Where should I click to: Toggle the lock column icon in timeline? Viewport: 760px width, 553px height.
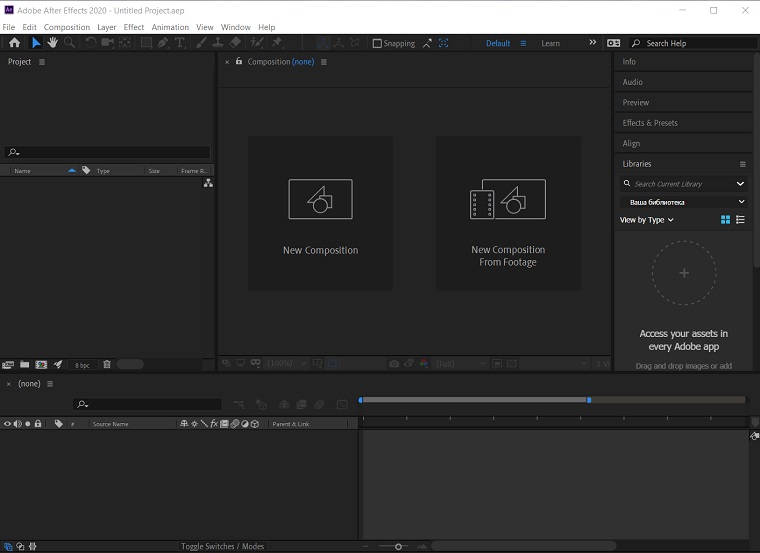tap(38, 424)
